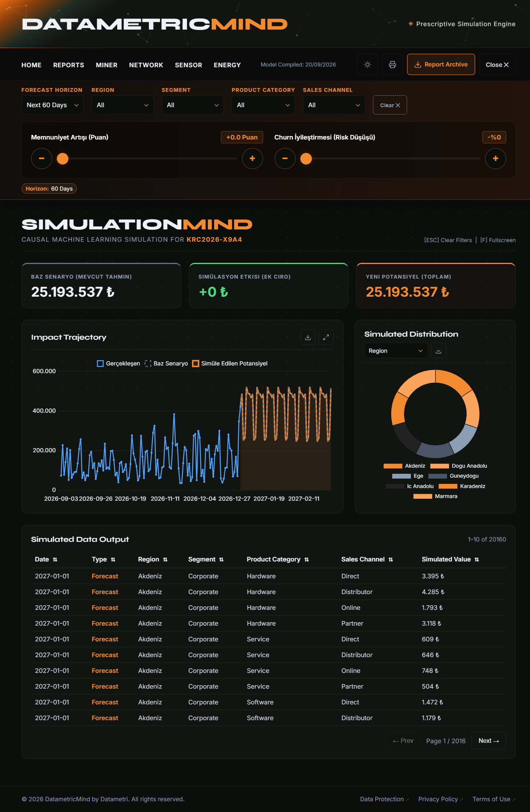Image resolution: width=530 pixels, height=812 pixels.
Task: Click the DatametricMind logo
Action: pyautogui.click(x=155, y=24)
